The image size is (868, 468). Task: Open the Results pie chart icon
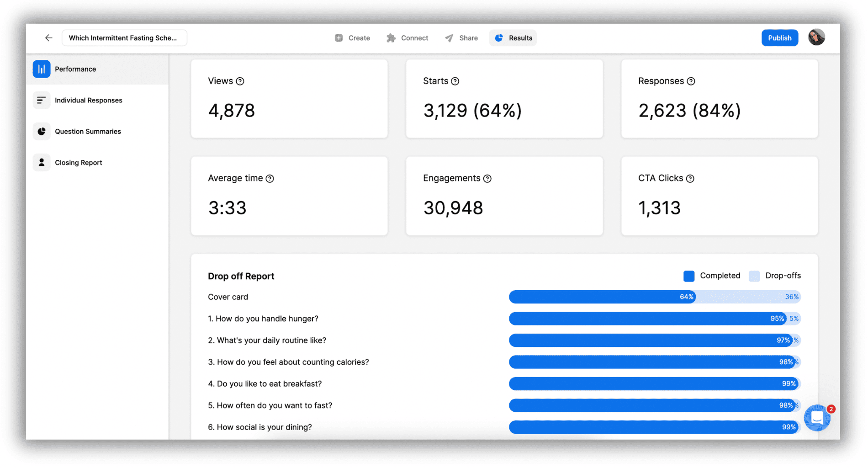499,38
